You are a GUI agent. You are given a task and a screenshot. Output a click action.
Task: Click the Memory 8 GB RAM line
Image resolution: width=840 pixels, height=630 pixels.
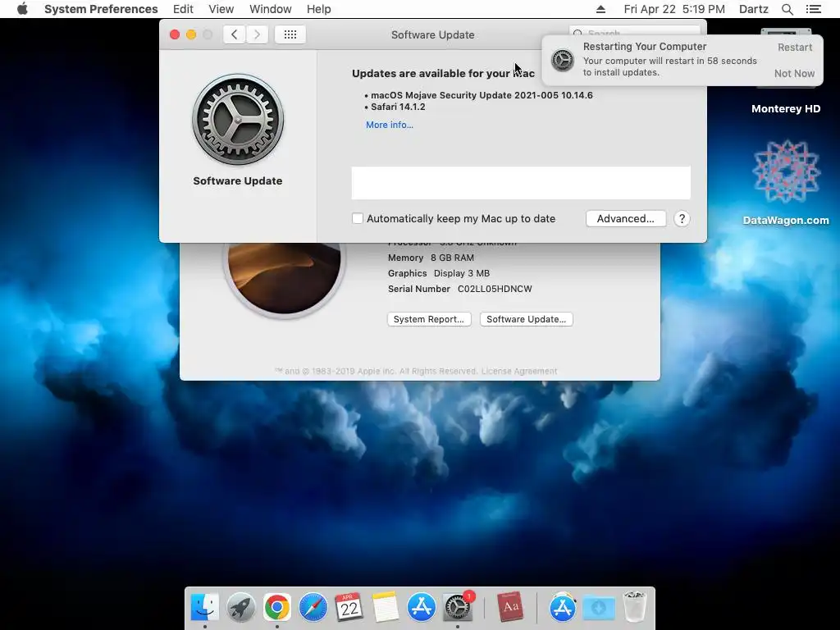pos(431,258)
